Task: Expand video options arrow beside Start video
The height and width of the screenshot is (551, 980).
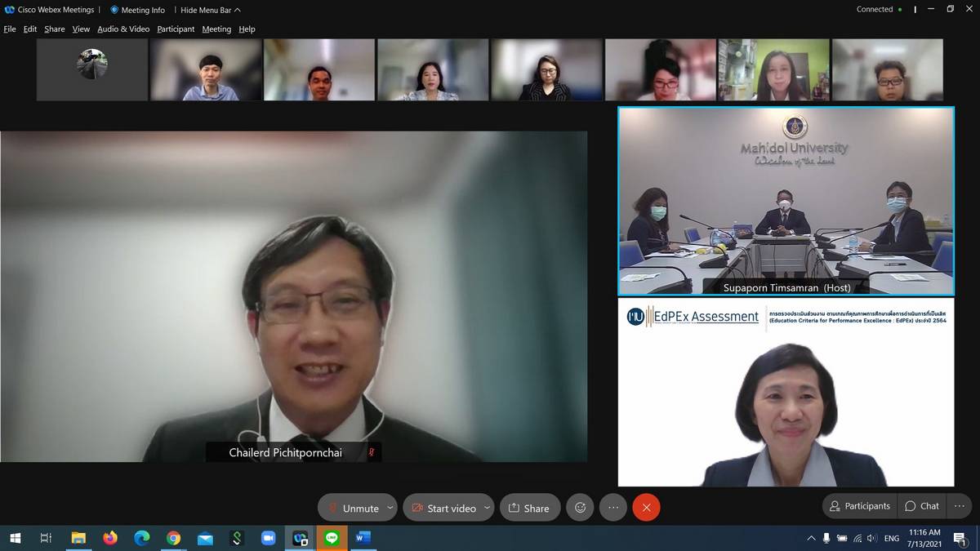Action: (487, 508)
